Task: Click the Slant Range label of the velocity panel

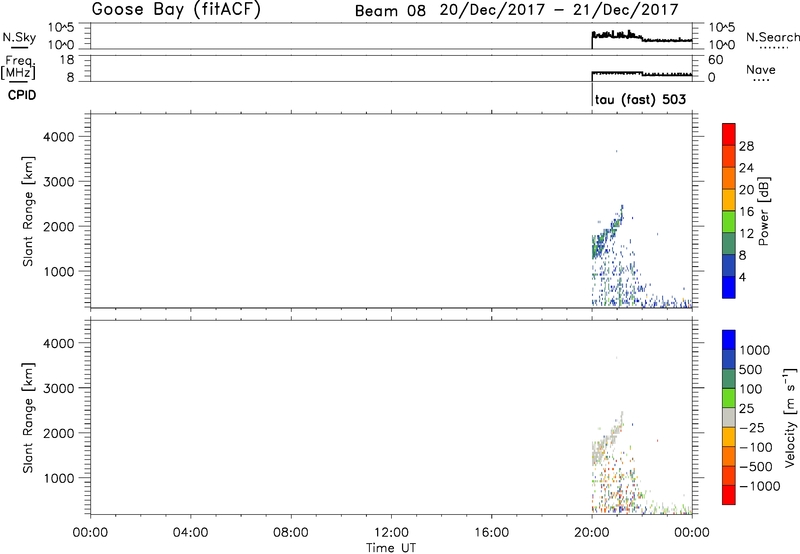Action: (28, 418)
